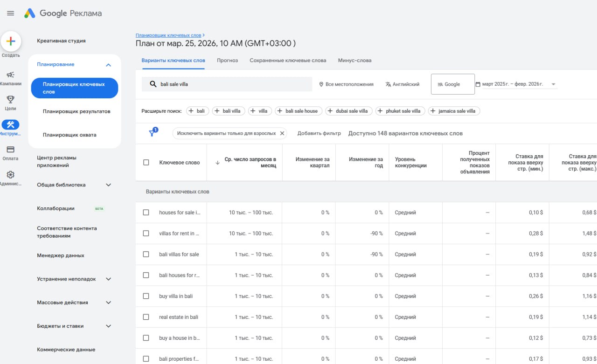
Task: Open Сохраненные ключевые слова tab
Action: pyautogui.click(x=288, y=61)
